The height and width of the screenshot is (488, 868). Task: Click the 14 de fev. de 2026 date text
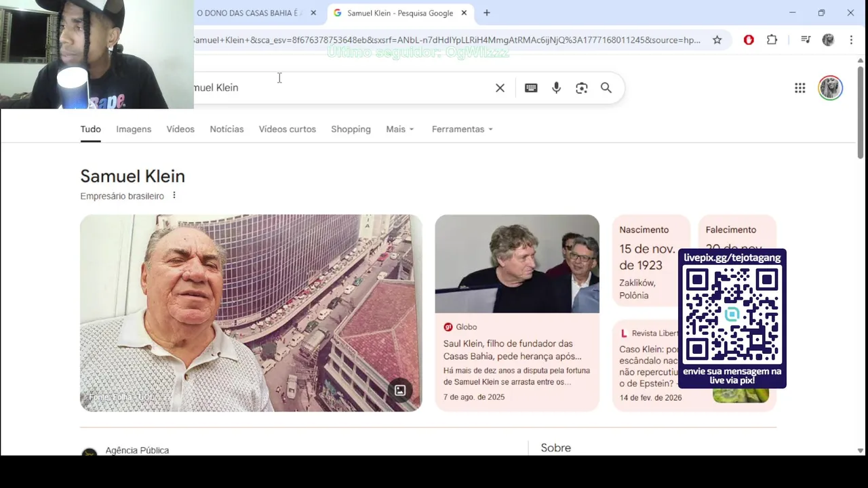[x=650, y=398]
